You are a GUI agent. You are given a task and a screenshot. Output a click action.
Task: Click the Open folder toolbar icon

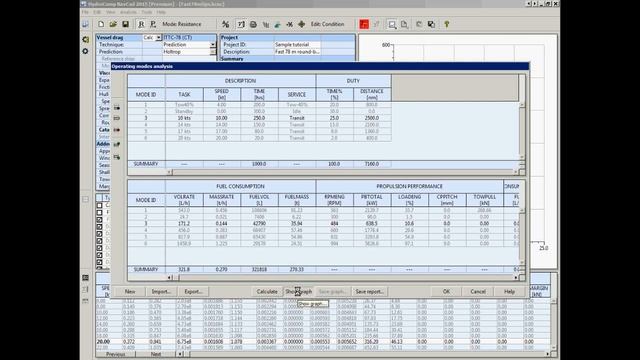coord(113,24)
